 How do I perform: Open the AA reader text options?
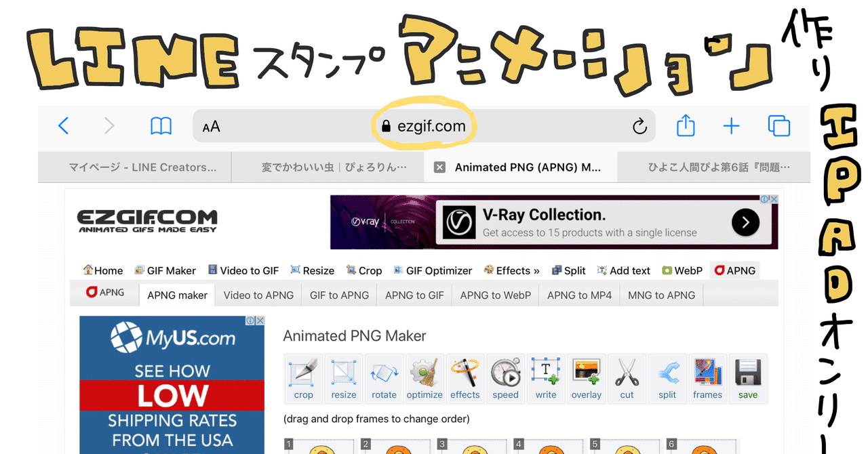click(211, 127)
